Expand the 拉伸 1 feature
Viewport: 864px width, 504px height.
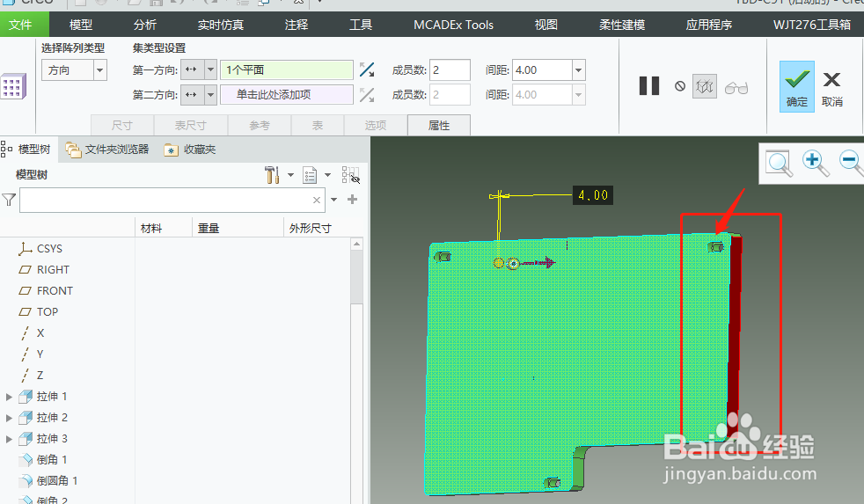point(9,397)
